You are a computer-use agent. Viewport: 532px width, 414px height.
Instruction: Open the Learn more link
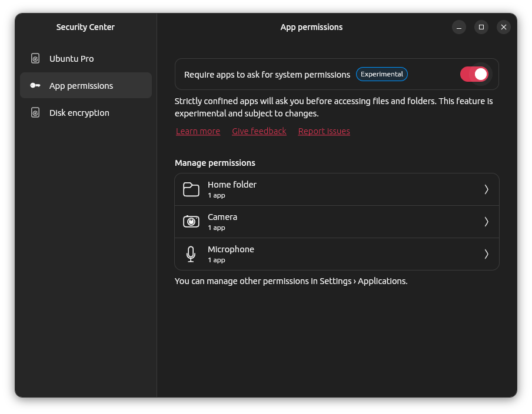pyautogui.click(x=198, y=131)
